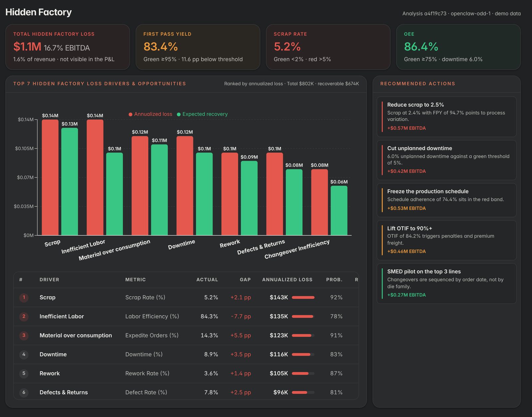This screenshot has height=417, width=532.
Task: Click the 87% probability for Rework
Action: pyautogui.click(x=336, y=373)
